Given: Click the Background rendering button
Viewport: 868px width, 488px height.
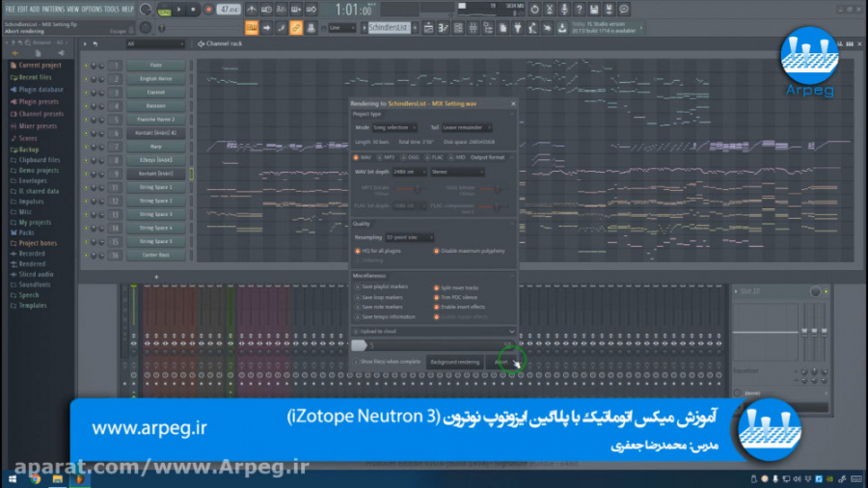Looking at the screenshot, I should pyautogui.click(x=455, y=363).
